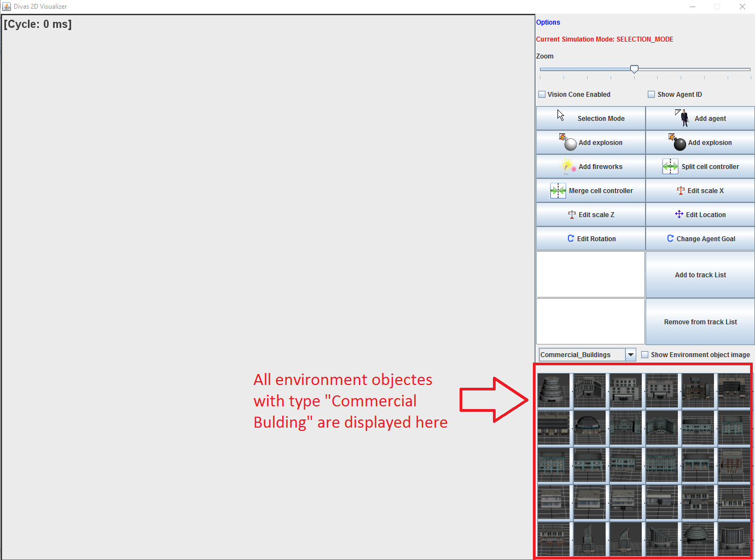Check Show Environment object image

point(645,355)
